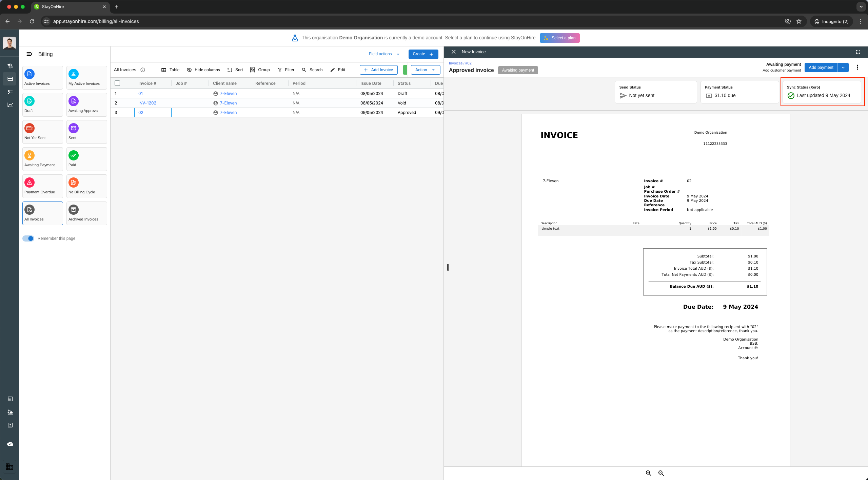Viewport: 868px width, 480px height.
Task: Click the Add Invoice button
Action: [x=378, y=70]
